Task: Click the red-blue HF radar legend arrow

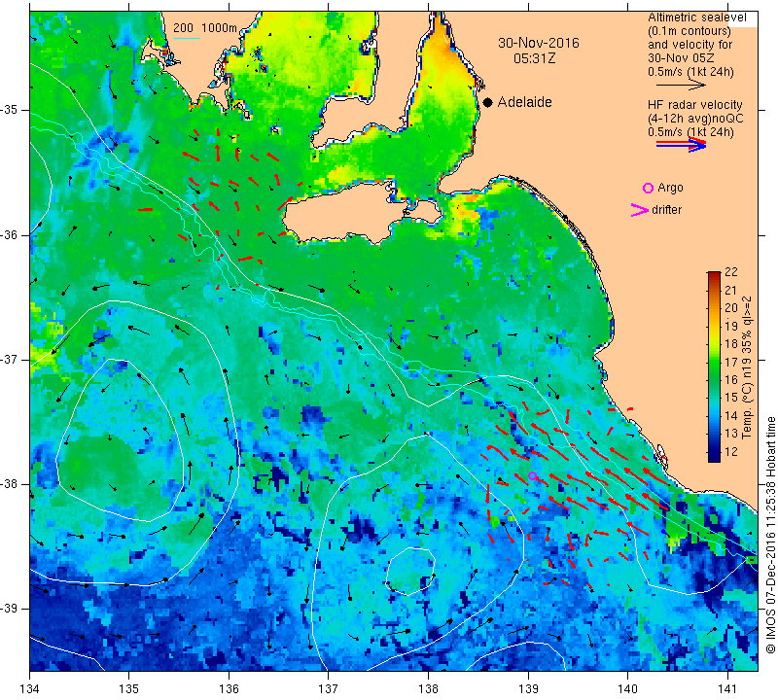Action: [x=681, y=144]
